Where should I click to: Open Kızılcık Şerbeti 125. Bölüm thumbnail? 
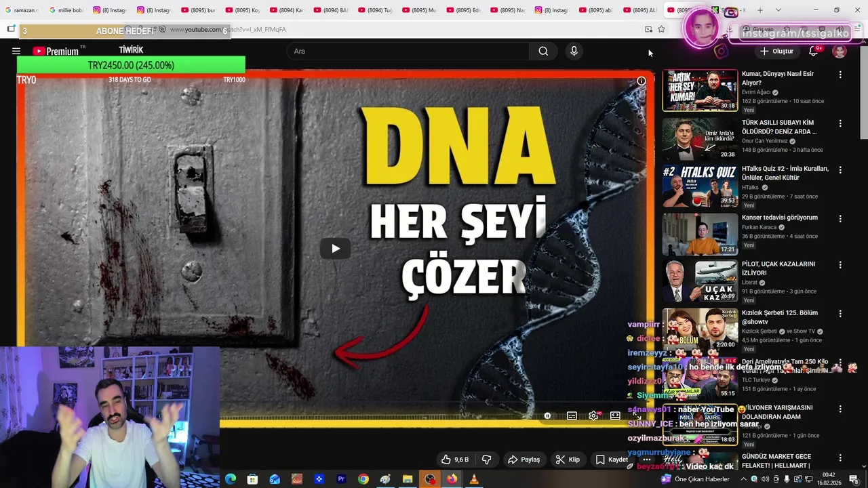coord(700,329)
